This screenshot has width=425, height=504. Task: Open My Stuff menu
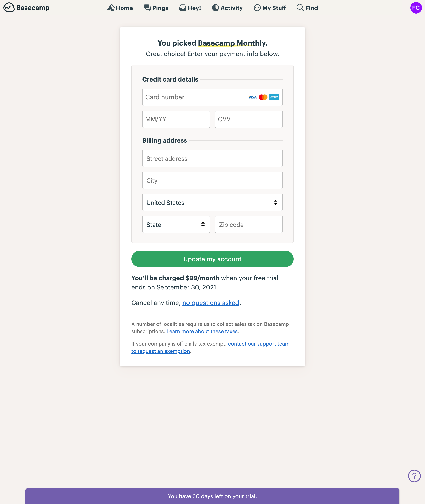coord(270,8)
